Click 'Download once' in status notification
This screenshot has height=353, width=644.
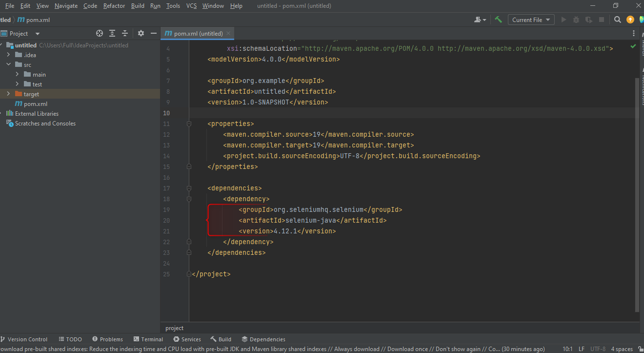tap(408, 349)
